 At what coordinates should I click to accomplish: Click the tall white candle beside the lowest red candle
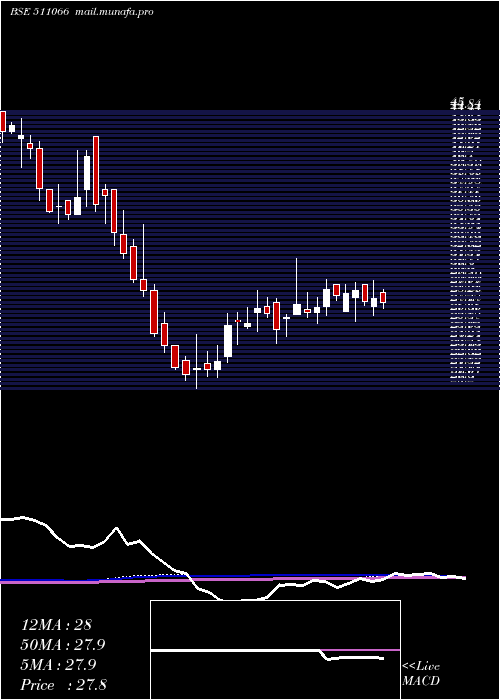pyautogui.click(x=228, y=341)
